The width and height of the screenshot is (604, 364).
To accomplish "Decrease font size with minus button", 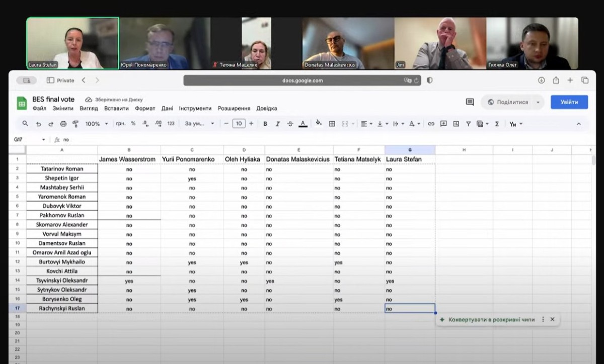I will click(x=226, y=124).
